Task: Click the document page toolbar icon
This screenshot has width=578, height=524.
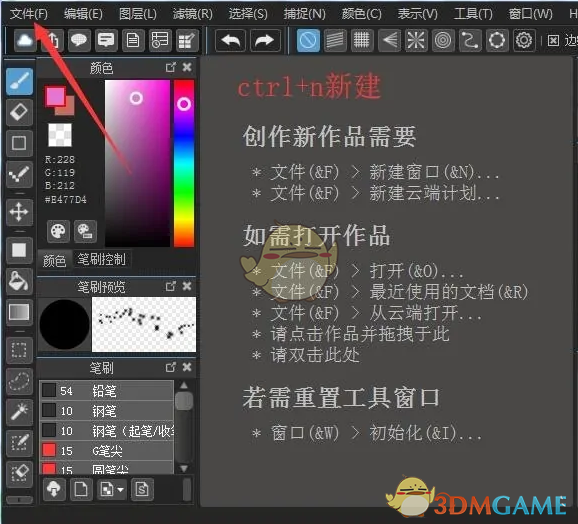Action: 133,40
